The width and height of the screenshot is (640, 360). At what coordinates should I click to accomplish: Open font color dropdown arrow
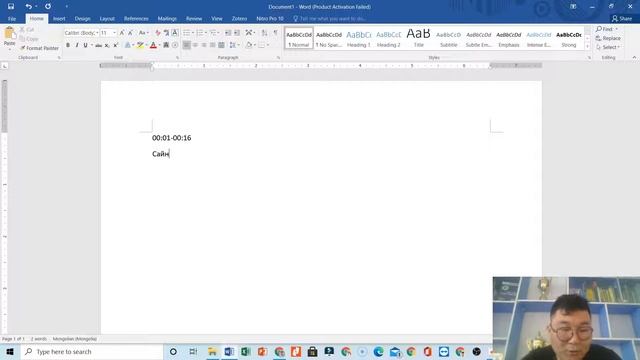[x=159, y=45]
